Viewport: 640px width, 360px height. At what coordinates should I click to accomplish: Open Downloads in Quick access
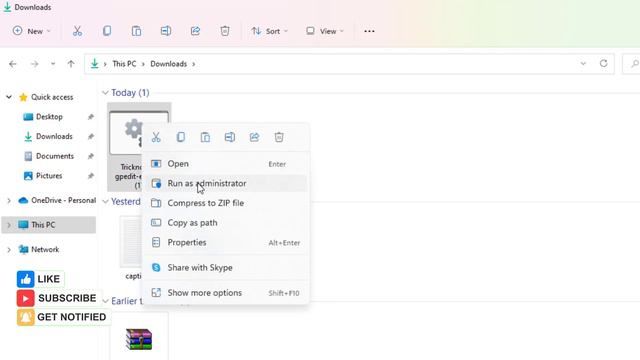coord(54,136)
